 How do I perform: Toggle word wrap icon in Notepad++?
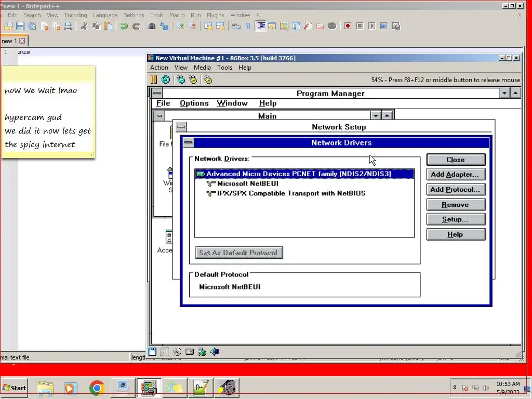coord(236,26)
